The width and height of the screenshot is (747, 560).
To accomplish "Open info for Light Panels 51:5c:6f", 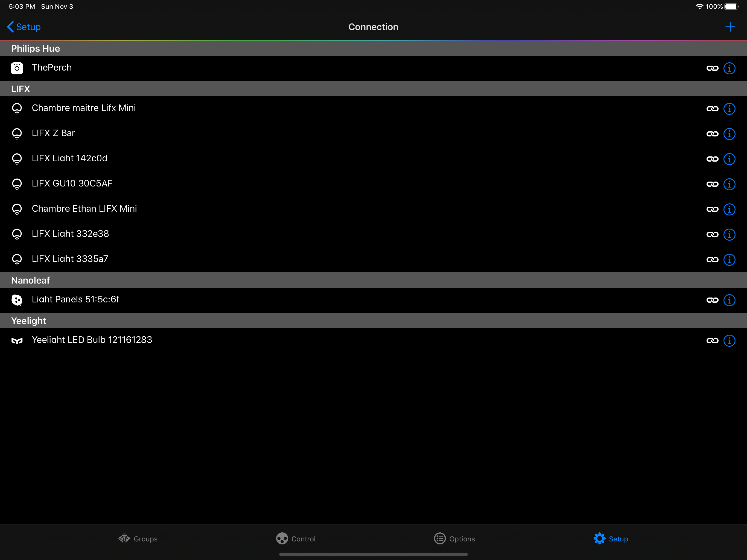I will pyautogui.click(x=730, y=300).
